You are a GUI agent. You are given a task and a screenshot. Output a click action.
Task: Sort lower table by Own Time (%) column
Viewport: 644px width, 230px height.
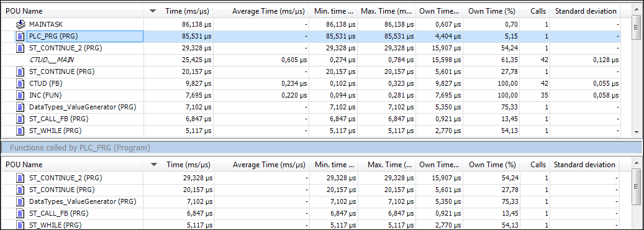[x=492, y=165]
